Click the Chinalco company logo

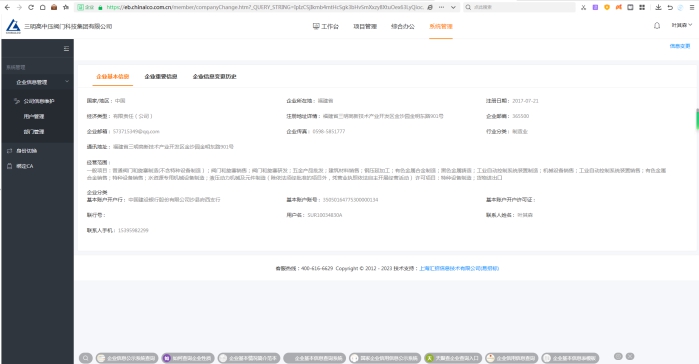click(13, 27)
